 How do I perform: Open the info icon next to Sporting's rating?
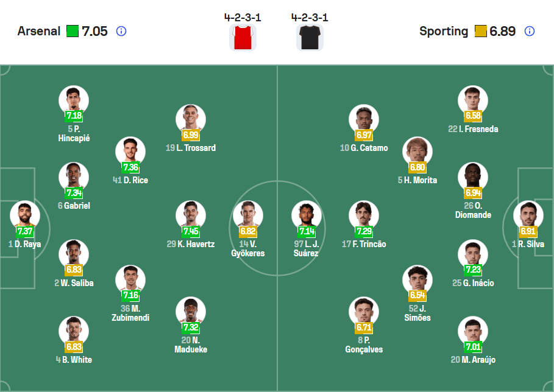(528, 32)
